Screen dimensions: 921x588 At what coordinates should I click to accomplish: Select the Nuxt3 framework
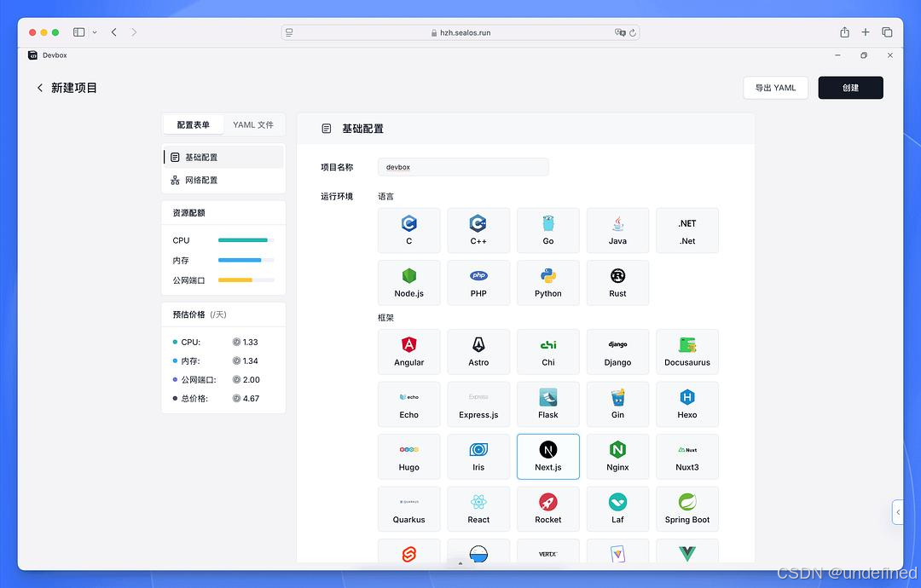click(687, 457)
